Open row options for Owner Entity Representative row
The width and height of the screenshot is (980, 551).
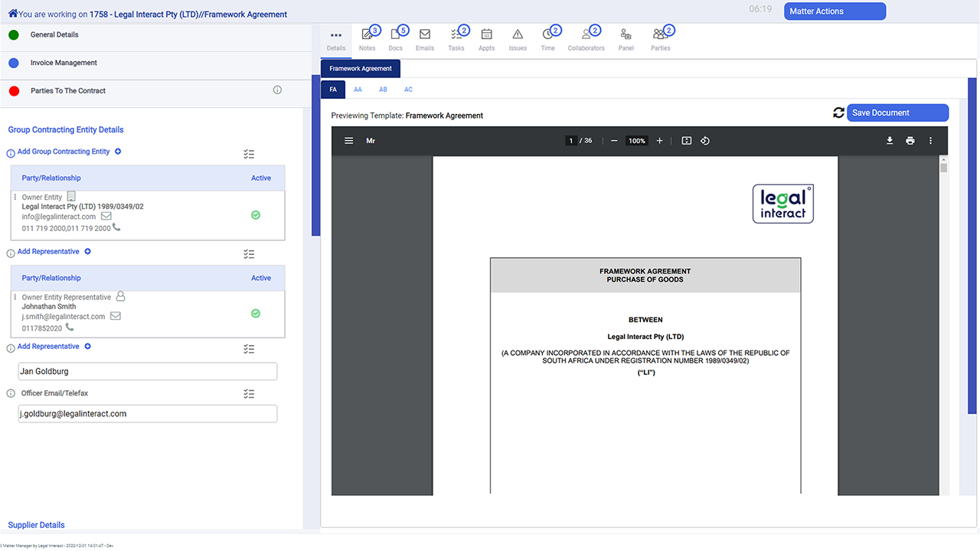(15, 297)
